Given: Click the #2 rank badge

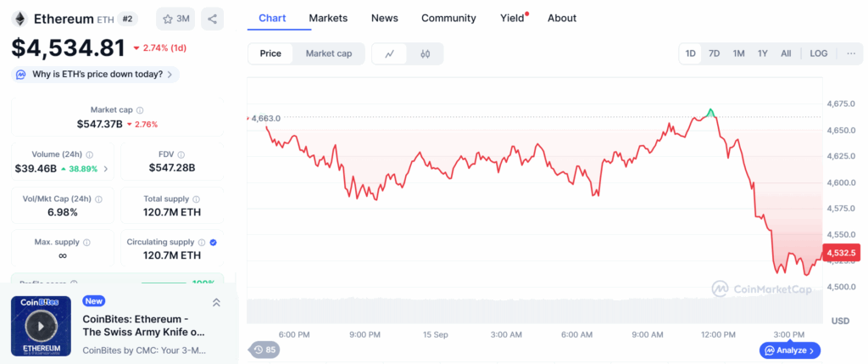Looking at the screenshot, I should pyautogui.click(x=127, y=19).
